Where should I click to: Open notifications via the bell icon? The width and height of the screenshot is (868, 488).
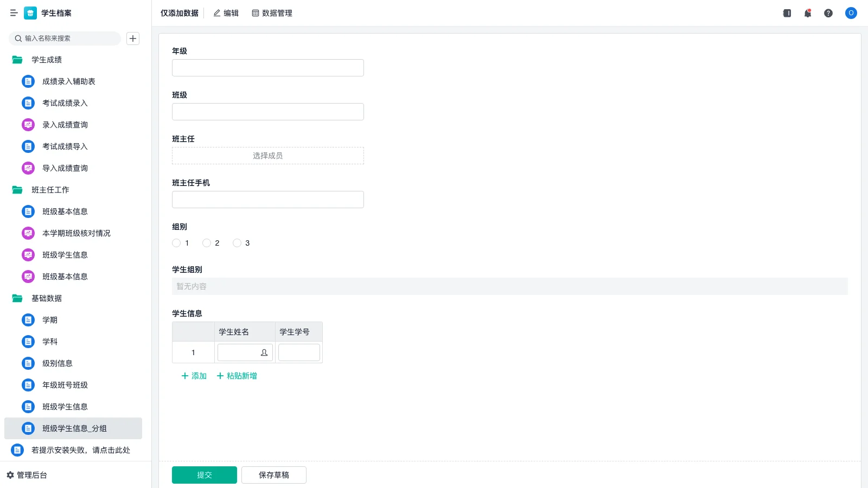(x=807, y=13)
